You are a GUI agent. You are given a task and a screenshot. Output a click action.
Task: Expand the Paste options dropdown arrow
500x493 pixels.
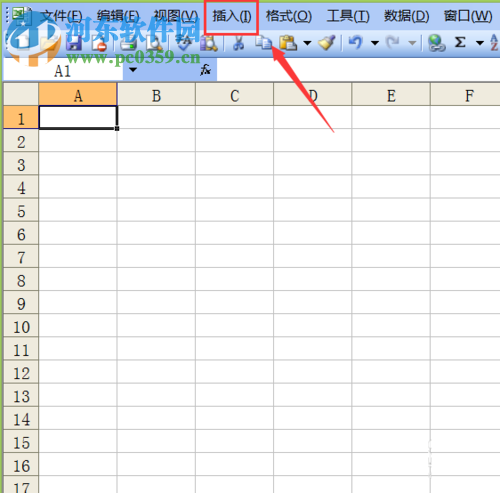coord(307,43)
